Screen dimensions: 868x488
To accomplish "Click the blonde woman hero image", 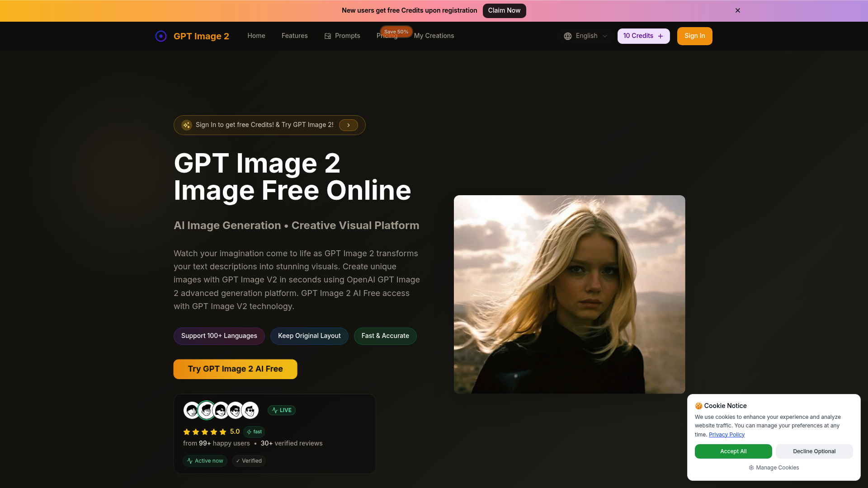I will (569, 294).
